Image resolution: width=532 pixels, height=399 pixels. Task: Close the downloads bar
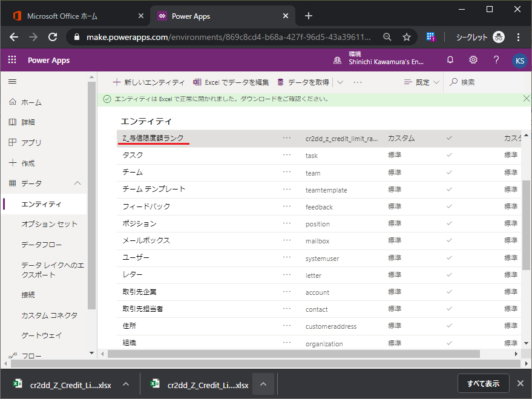(x=520, y=383)
